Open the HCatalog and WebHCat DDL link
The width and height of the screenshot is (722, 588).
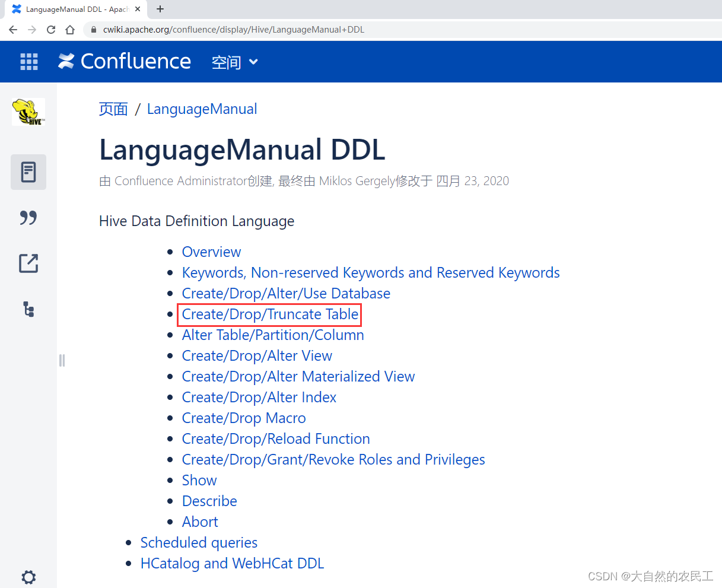pyautogui.click(x=232, y=563)
